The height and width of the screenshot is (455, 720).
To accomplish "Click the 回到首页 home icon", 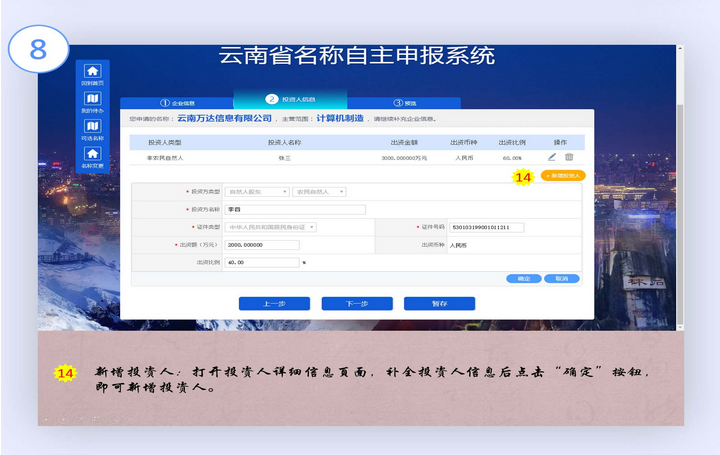I will point(92,74).
